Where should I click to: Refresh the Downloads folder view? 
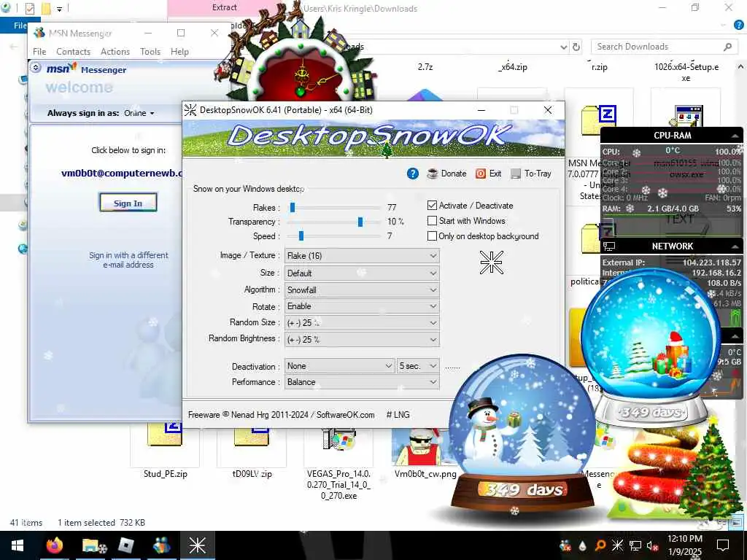[x=576, y=47]
